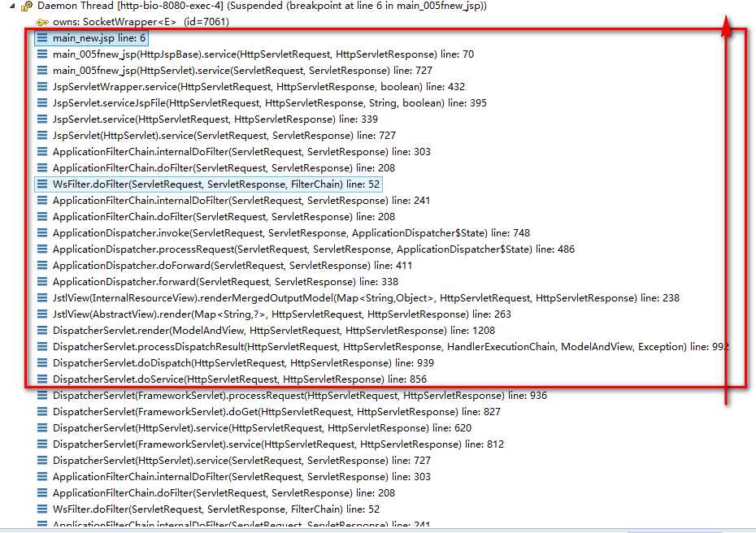Collapse the Daemon Thread http-bio-8080-exec-4 node
The width and height of the screenshot is (756, 533).
click(x=12, y=6)
